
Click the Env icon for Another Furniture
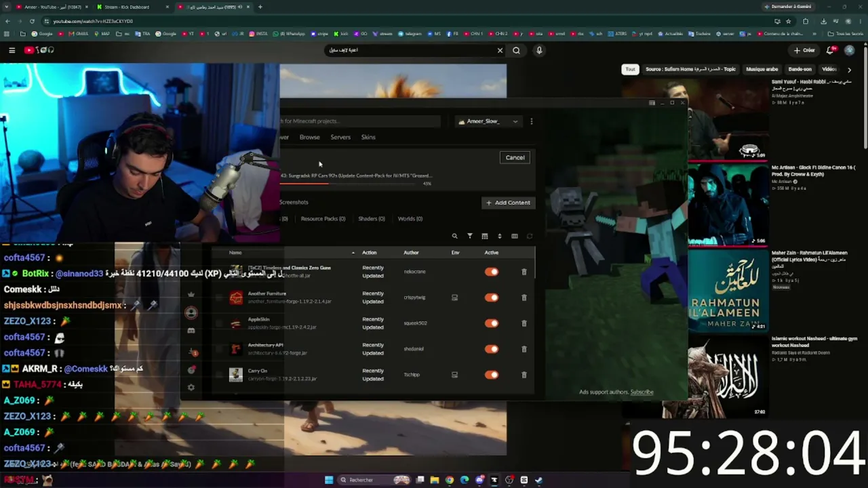[x=455, y=298]
